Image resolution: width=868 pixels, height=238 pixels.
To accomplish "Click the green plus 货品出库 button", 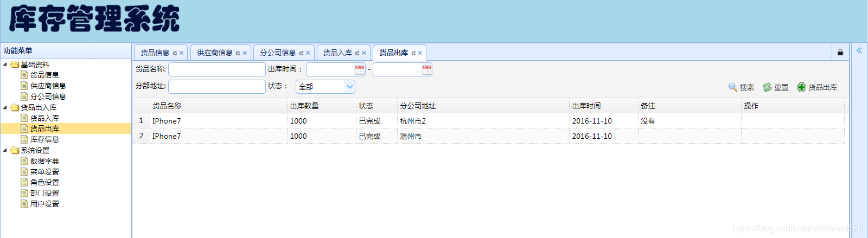I will coord(817,87).
